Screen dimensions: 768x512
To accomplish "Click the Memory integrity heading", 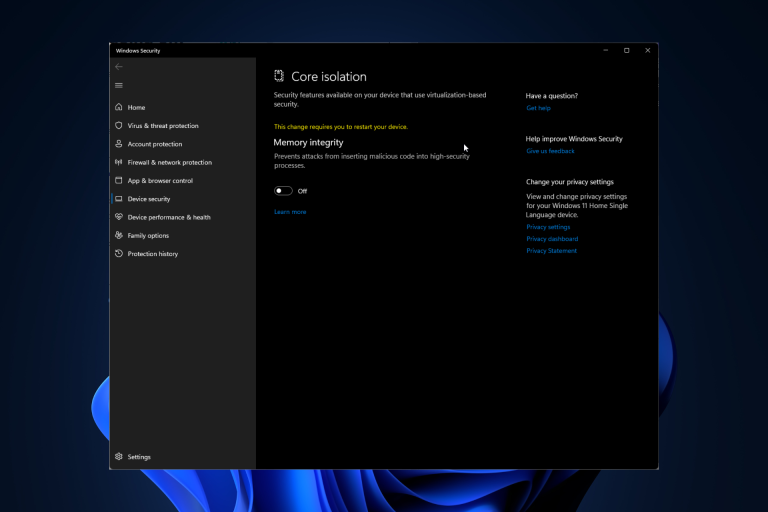I will [308, 143].
